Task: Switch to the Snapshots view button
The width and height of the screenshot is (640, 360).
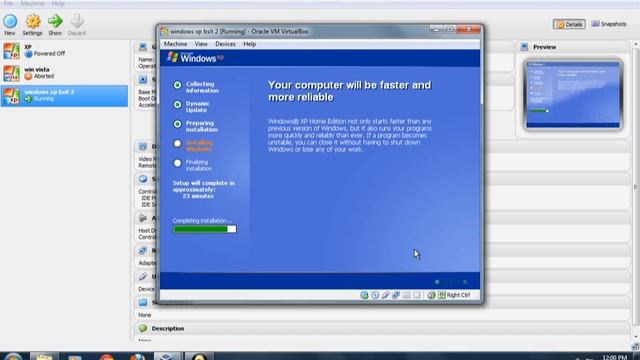Action: 609,24
